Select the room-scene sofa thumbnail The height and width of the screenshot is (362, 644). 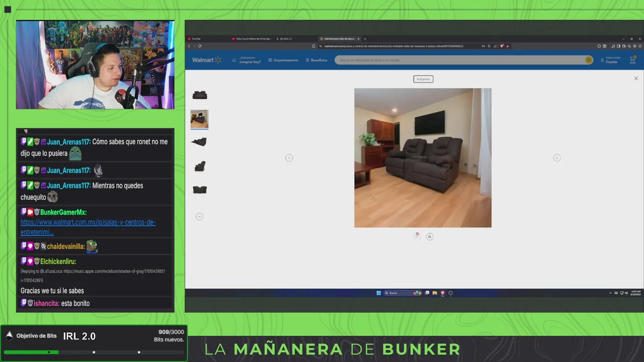199,119
